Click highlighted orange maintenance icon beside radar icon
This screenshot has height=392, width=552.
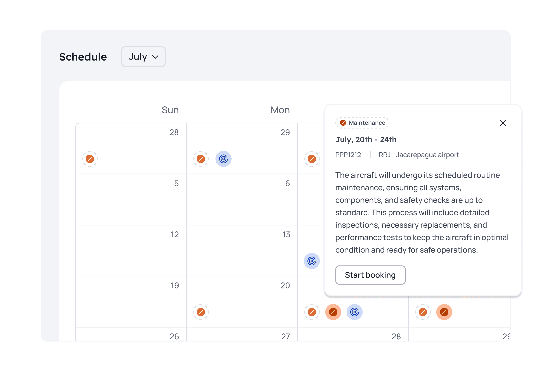pos(333,312)
